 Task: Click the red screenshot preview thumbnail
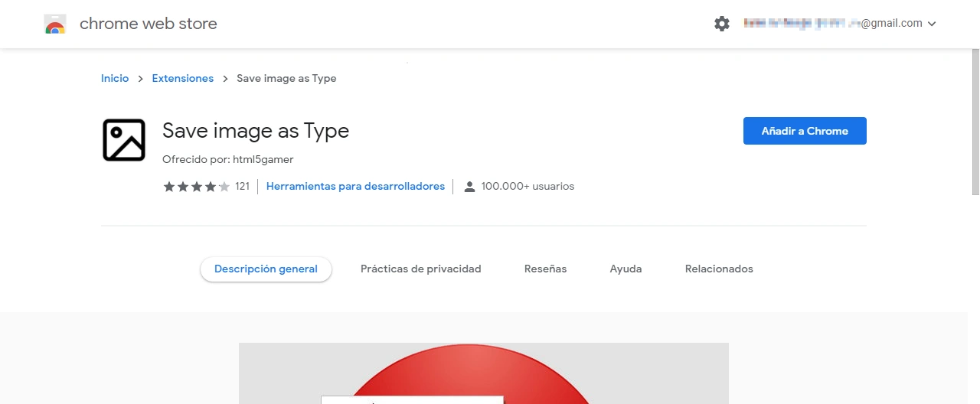tap(484, 373)
